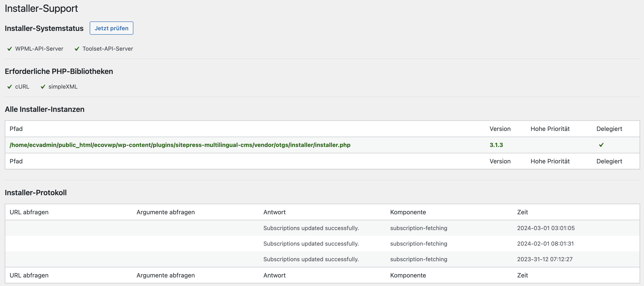
Task: Click subscription-fetching in the 2023-31-12 row
Action: [x=419, y=259]
